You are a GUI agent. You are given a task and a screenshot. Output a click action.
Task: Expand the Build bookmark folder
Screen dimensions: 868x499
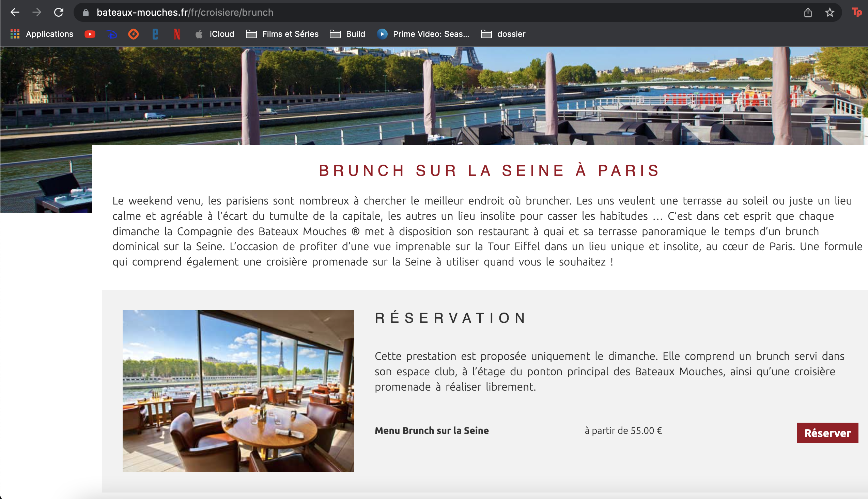pyautogui.click(x=347, y=34)
